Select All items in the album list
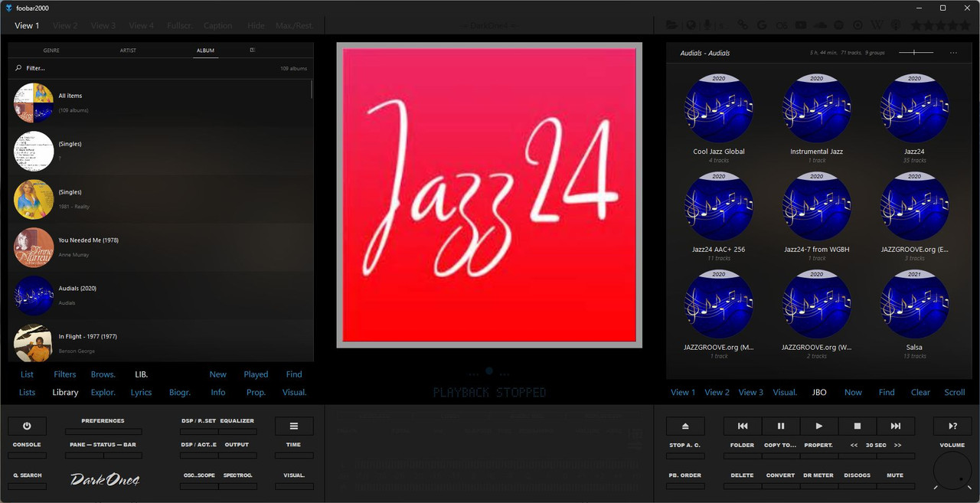Image resolution: width=980 pixels, height=503 pixels. 161,103
